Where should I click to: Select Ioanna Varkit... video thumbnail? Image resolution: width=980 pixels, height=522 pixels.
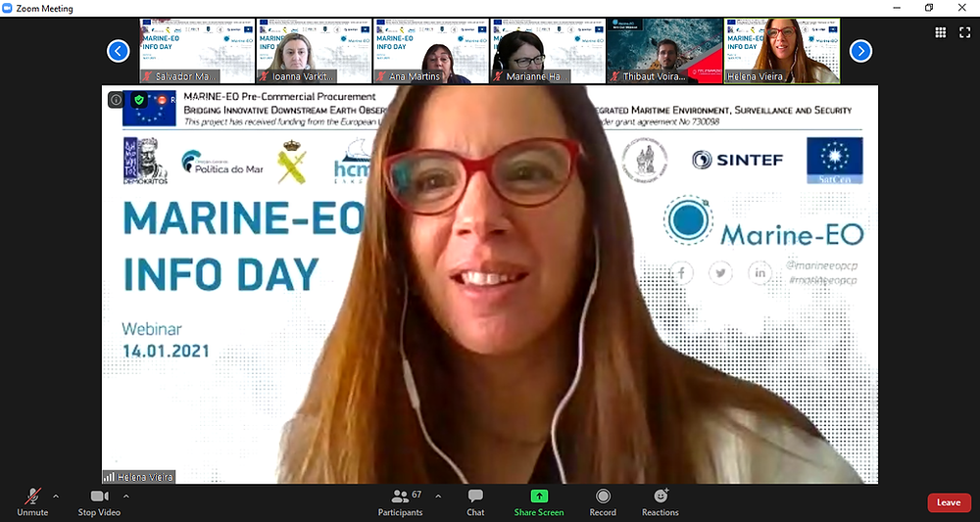click(x=314, y=51)
